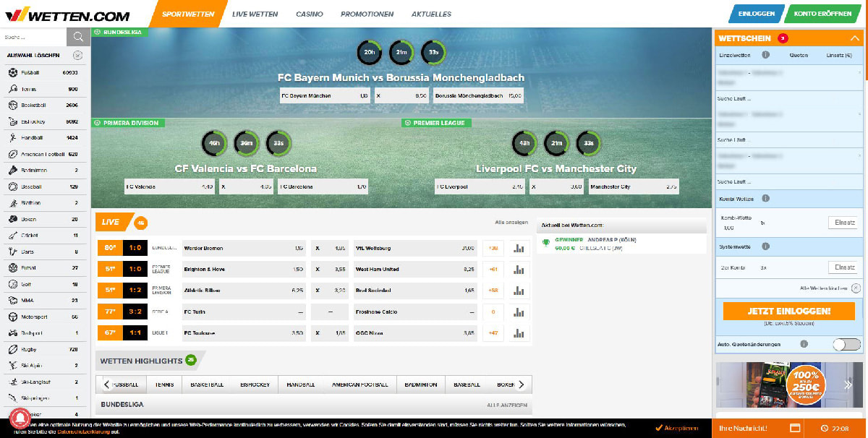Viewport: 868px width, 438px height.
Task: Click the Einloggen button
Action: point(757,14)
